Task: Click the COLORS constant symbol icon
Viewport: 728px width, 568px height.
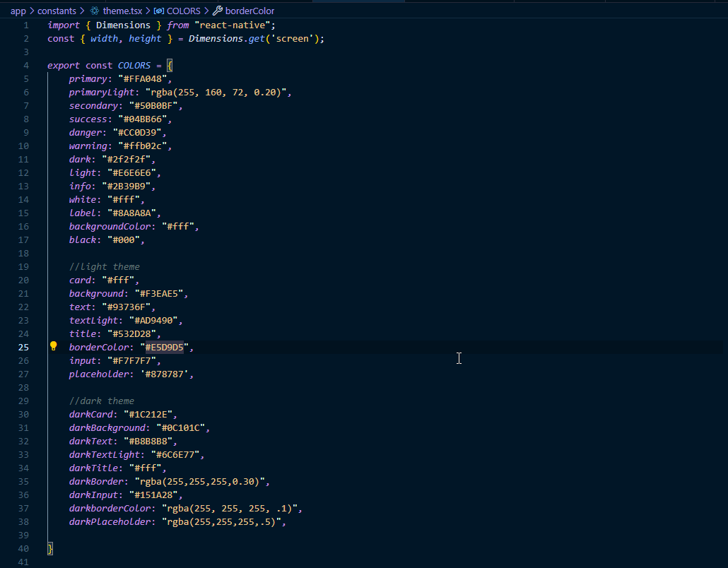Action: click(158, 11)
